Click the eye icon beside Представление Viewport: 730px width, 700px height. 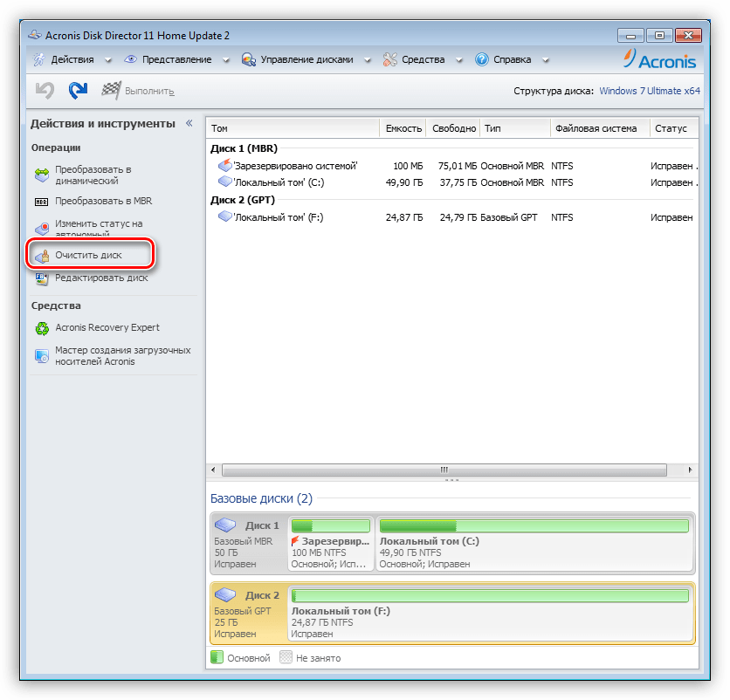tap(131, 59)
